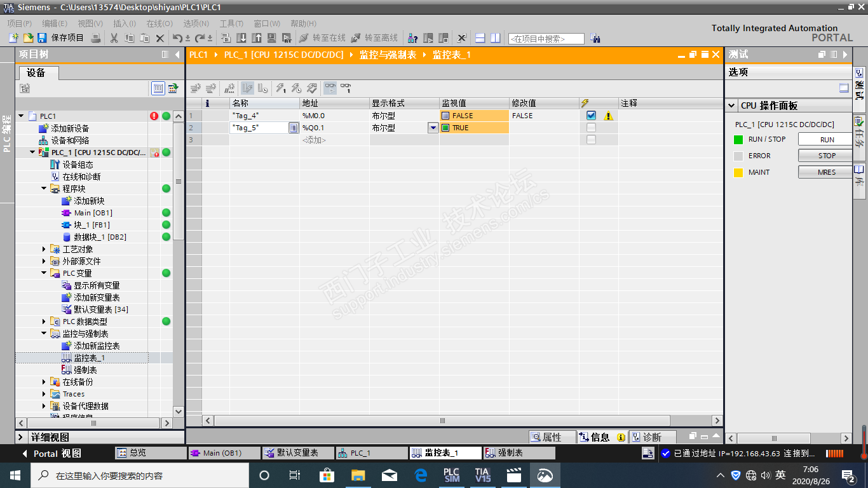
Task: Open the 属性 inspector tab
Action: point(552,437)
